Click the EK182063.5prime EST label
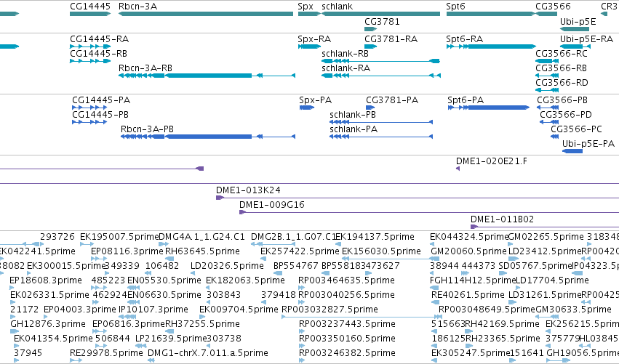The width and height of the screenshot is (619, 364). point(245,280)
